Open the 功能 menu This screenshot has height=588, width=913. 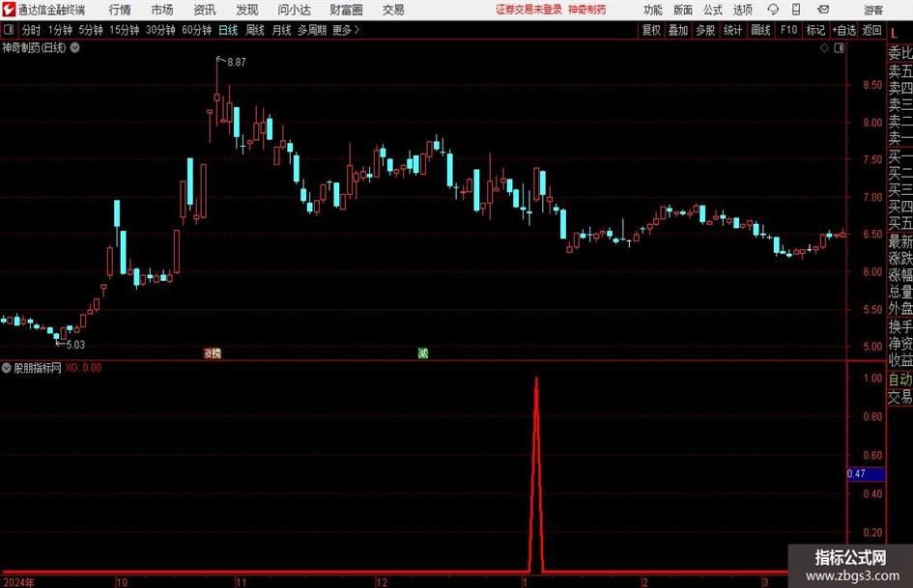653,10
